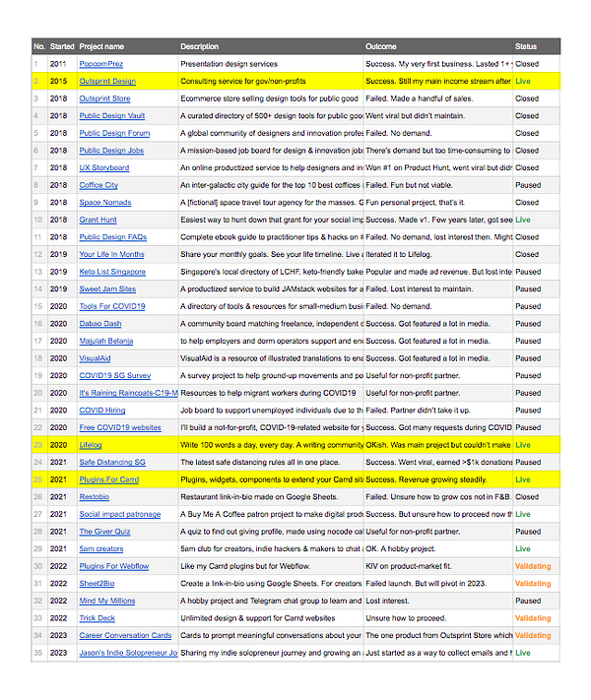This screenshot has height=700, width=591.
Task: Open the Lifelog project link
Action: click(91, 445)
